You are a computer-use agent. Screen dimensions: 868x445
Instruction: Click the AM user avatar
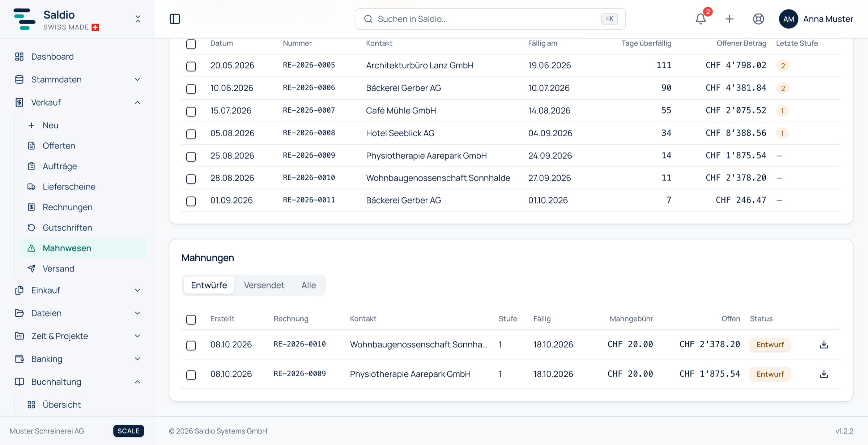pyautogui.click(x=788, y=19)
